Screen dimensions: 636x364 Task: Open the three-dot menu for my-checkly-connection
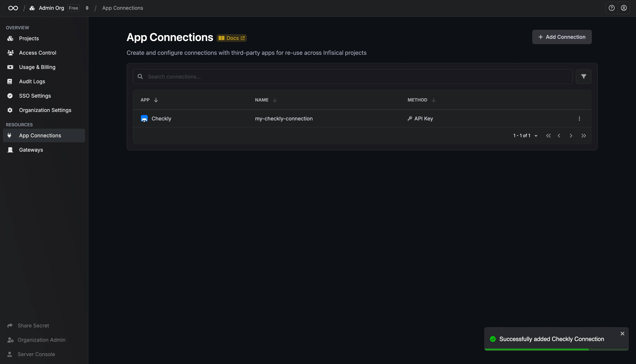pos(579,119)
